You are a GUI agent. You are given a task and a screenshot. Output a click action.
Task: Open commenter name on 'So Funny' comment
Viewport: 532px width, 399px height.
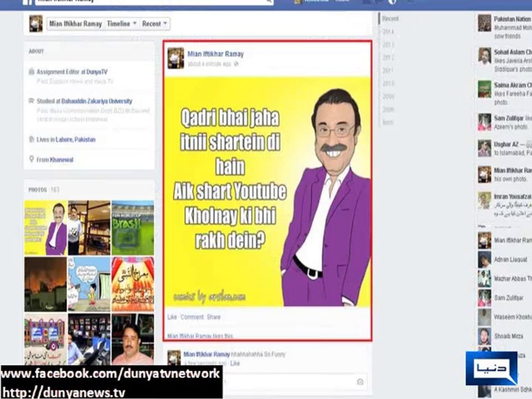pyautogui.click(x=207, y=354)
